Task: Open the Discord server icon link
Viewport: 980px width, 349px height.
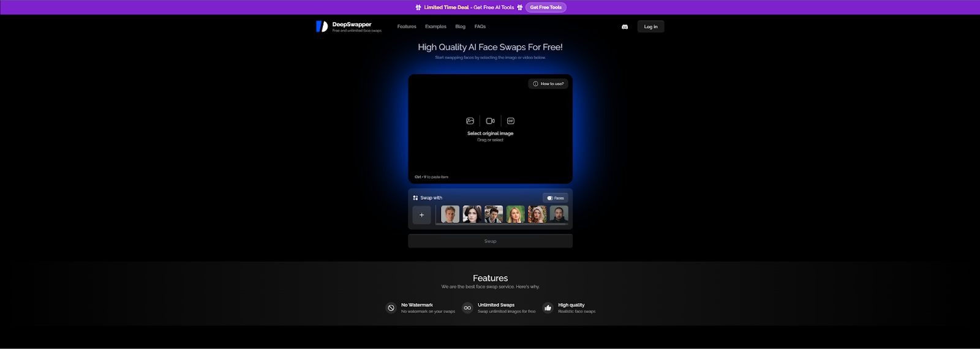Action: (x=625, y=27)
